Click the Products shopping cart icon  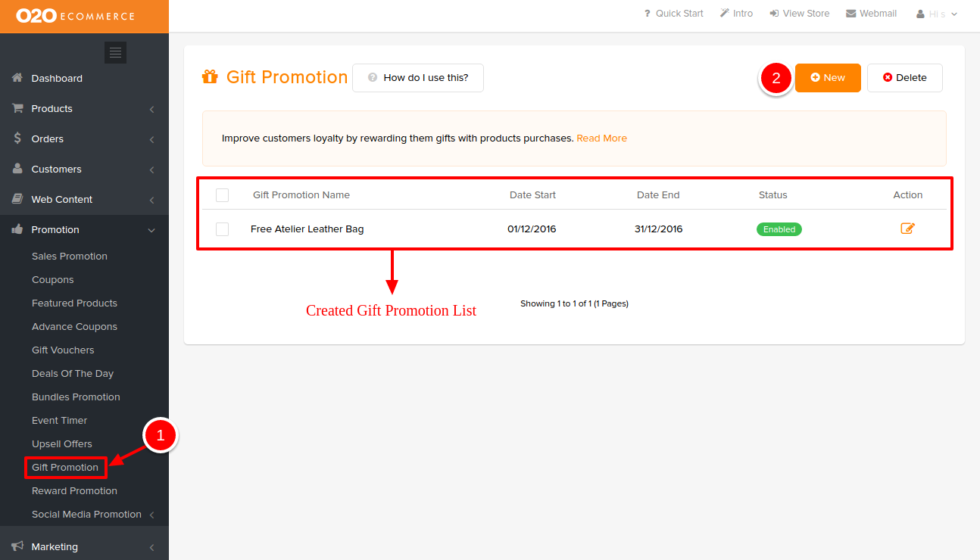[x=17, y=108]
